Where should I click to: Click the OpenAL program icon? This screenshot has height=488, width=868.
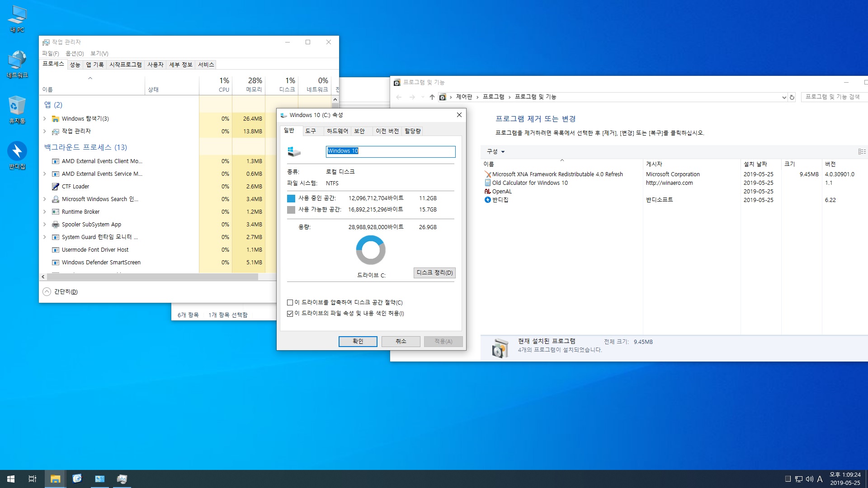488,192
